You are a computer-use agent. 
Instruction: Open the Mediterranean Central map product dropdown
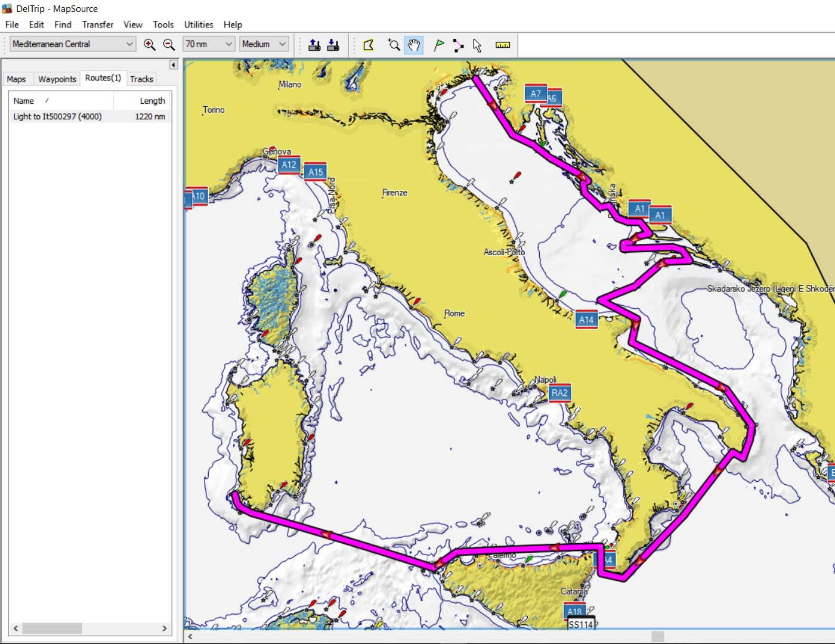coord(72,44)
